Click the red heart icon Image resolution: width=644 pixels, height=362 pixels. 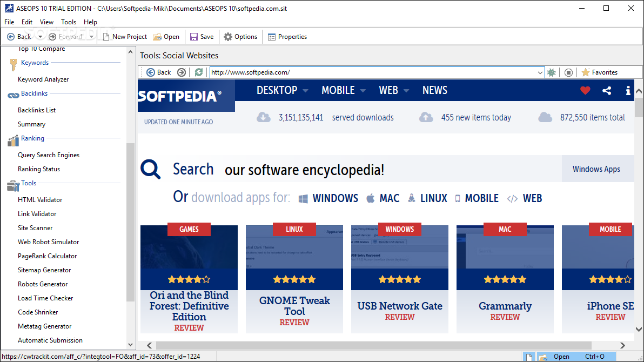point(585,90)
